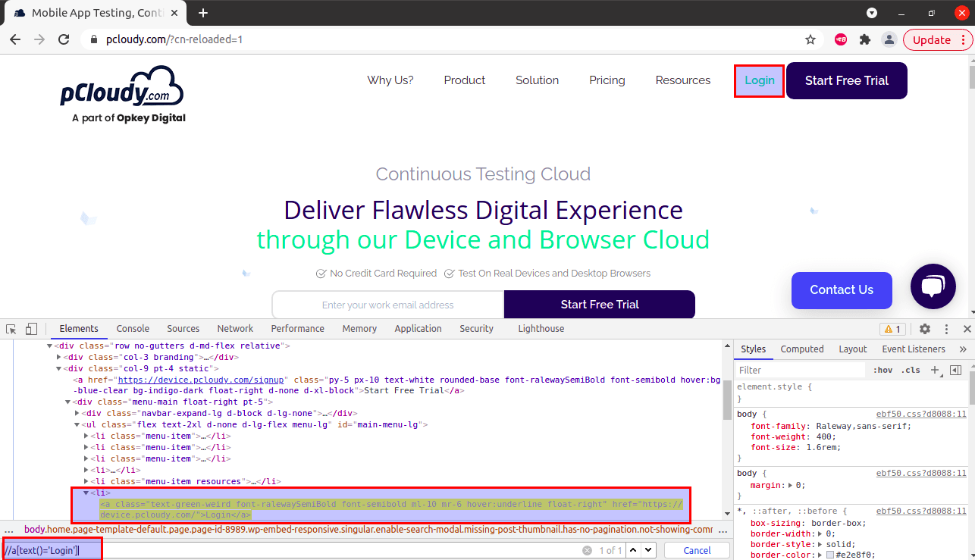
Task: Open the browser extensions puzzle icon
Action: click(x=865, y=39)
